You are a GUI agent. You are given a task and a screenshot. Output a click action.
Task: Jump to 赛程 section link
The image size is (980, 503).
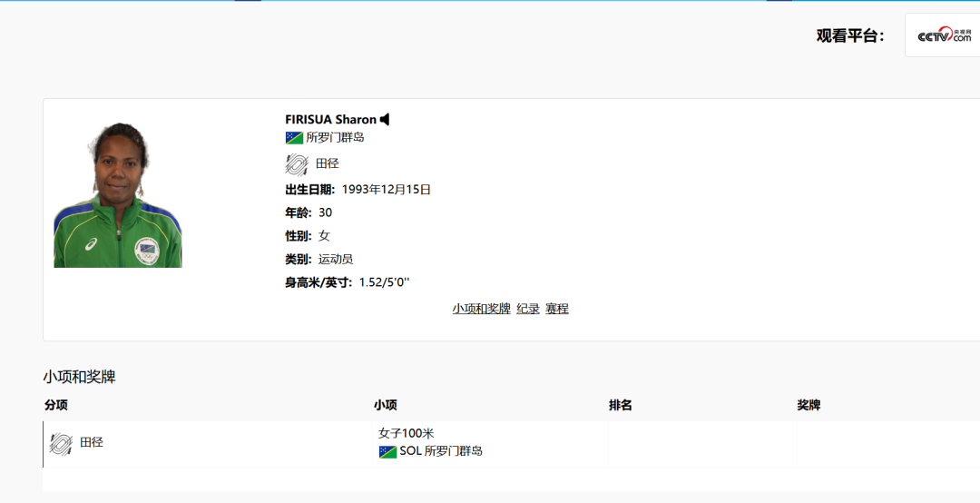557,309
